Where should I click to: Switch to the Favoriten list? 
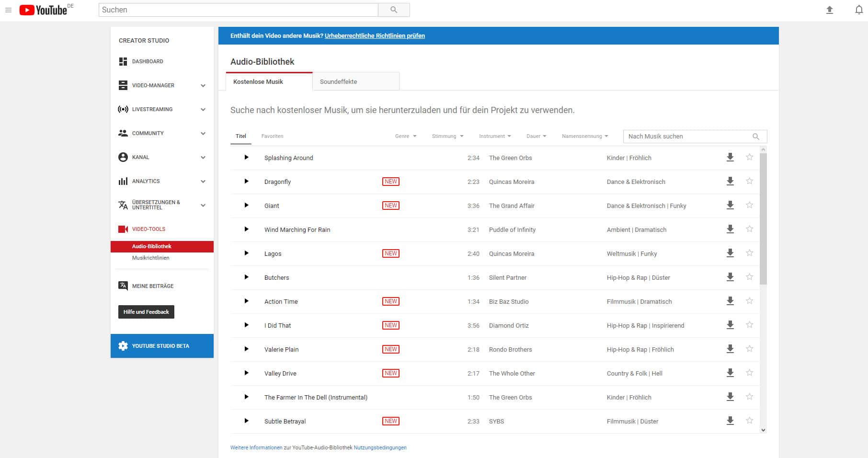click(272, 136)
